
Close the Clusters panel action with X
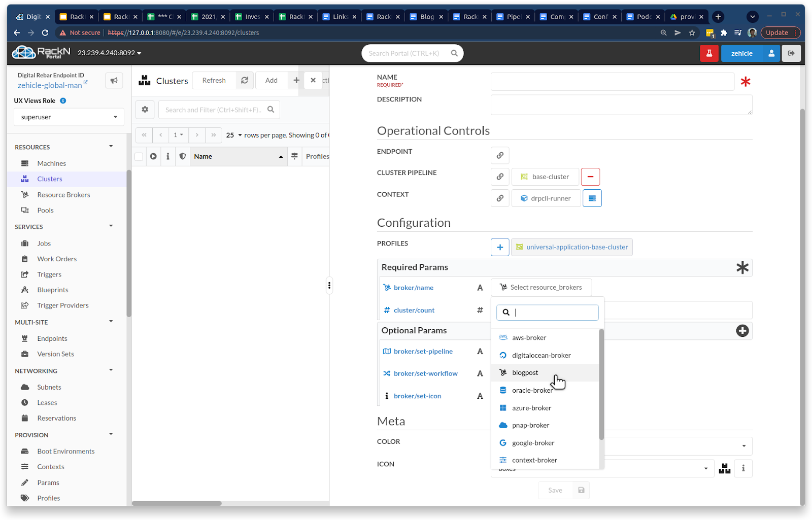point(313,80)
